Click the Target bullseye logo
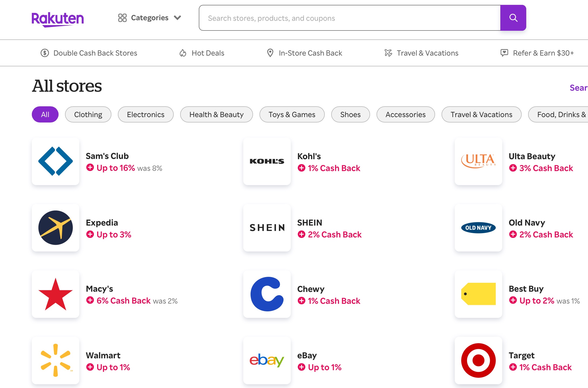 point(478,360)
